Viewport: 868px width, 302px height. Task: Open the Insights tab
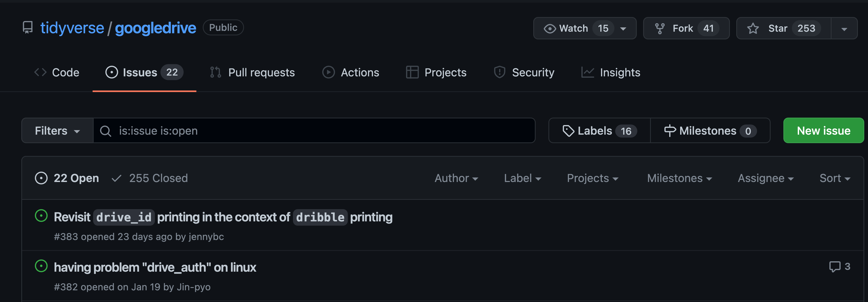point(611,72)
